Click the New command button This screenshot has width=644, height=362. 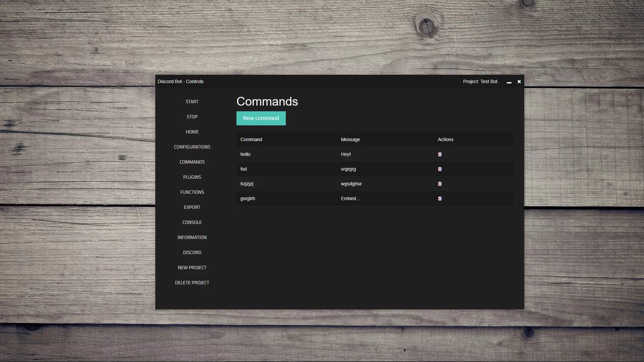coord(261,118)
